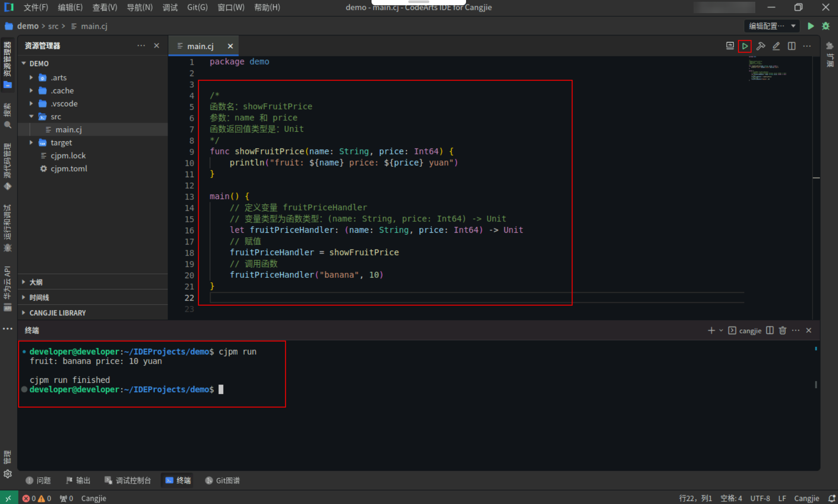Start debugging with the green bug icon
Viewport: 838px width, 504px height.
point(826,26)
